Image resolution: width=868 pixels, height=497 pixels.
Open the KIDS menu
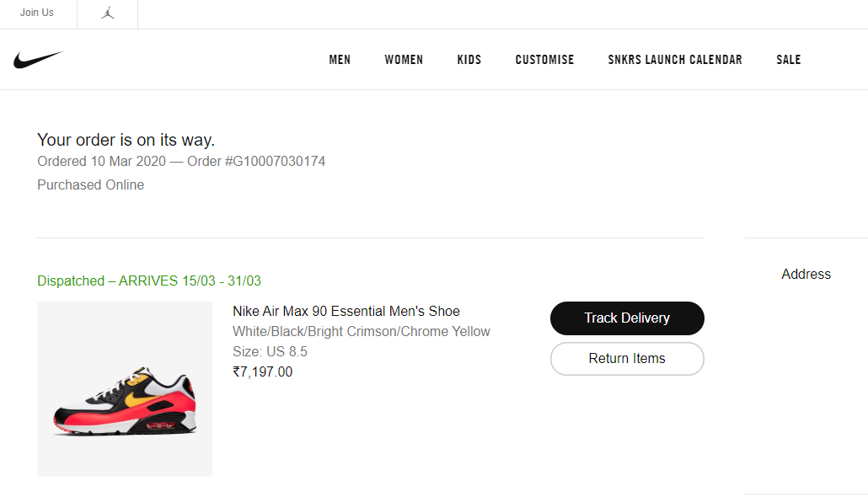coord(469,60)
